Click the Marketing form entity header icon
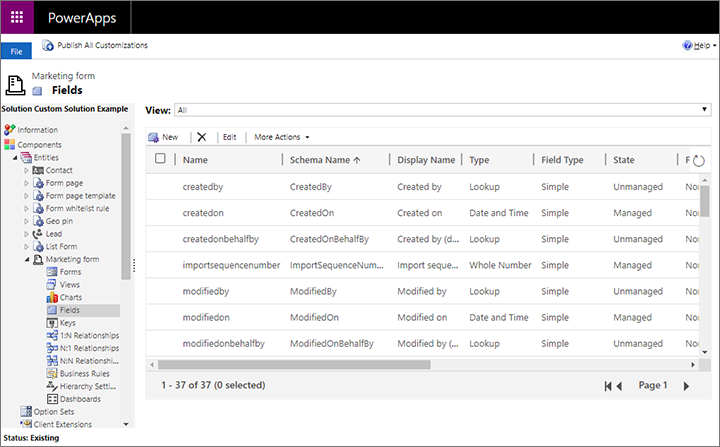 (15, 85)
